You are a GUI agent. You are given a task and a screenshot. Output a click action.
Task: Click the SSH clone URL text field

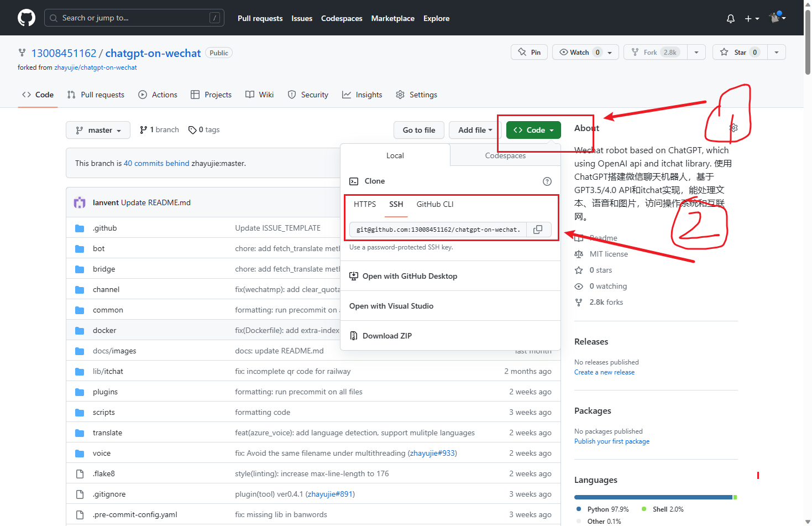click(x=437, y=230)
